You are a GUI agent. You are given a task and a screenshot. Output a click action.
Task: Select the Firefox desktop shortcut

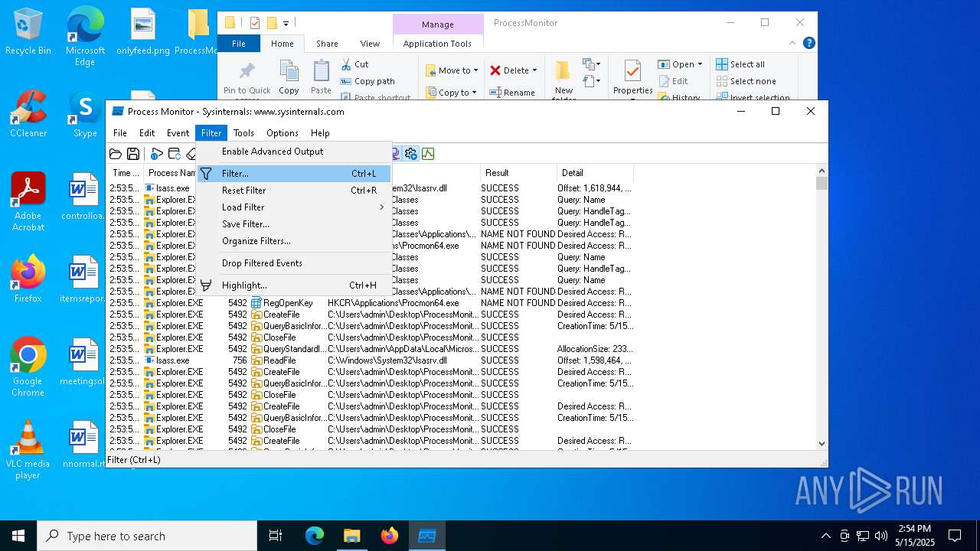tap(28, 279)
